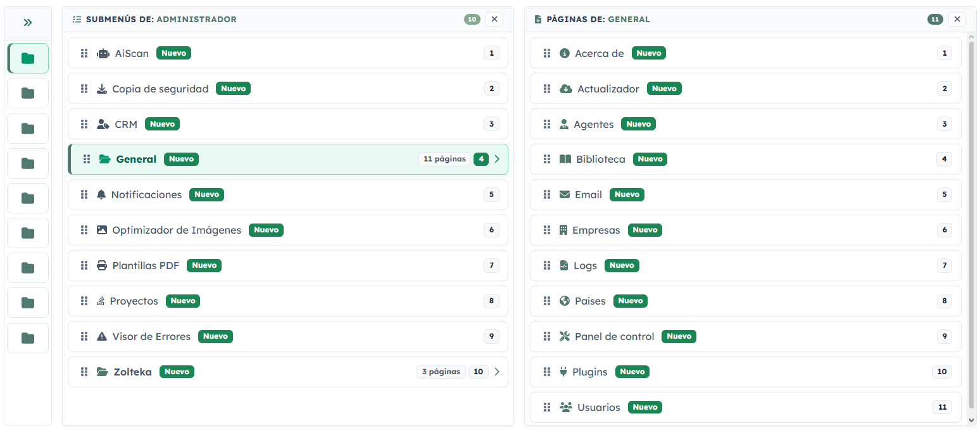Close the Submenús de Administrador panel
This screenshot has width=980, height=435.
494,19
